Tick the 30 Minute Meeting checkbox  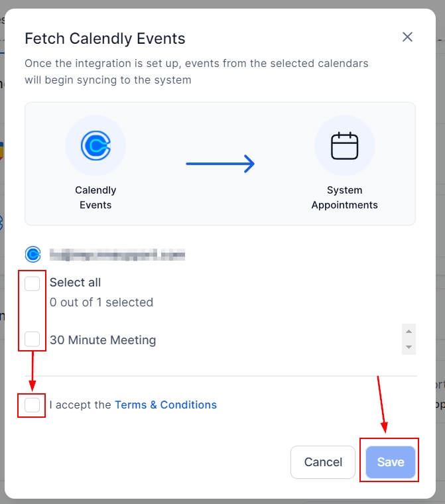pyautogui.click(x=32, y=340)
